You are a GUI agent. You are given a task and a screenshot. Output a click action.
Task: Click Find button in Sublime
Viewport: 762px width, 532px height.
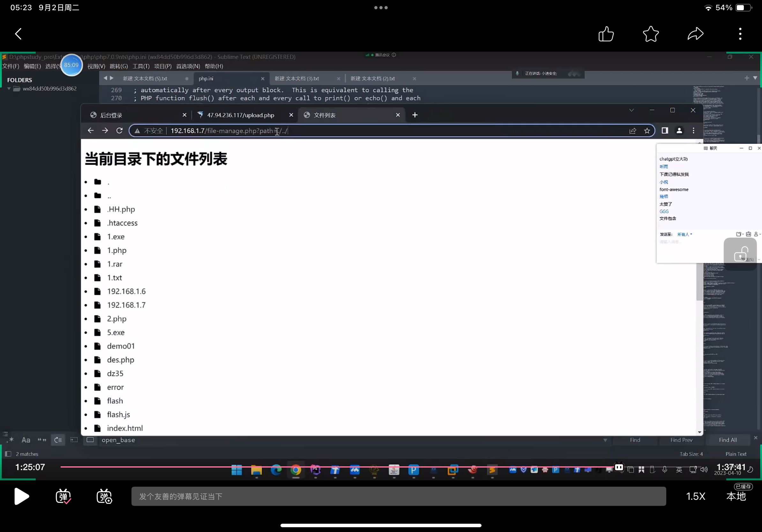(x=635, y=440)
